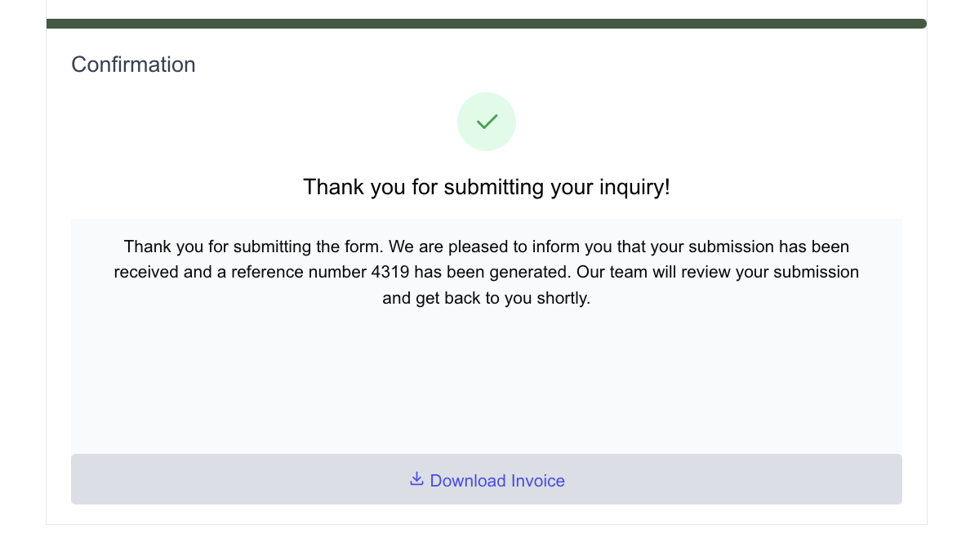Image resolution: width=957 pixels, height=560 pixels.
Task: Click the 'Thank you for submitting your inquiry!' headline
Action: click(486, 187)
